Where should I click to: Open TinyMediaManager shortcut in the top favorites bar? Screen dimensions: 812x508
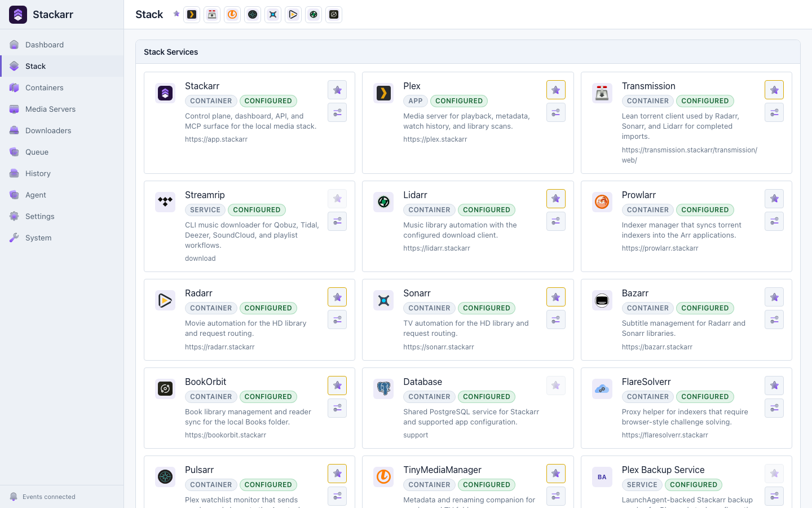click(x=232, y=15)
